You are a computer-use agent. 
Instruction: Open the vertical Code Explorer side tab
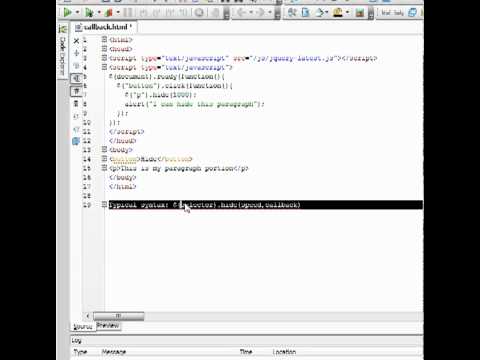point(62,56)
